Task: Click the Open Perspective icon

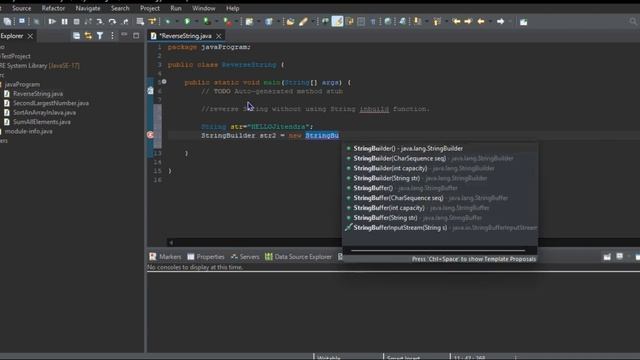Action: coord(524,22)
